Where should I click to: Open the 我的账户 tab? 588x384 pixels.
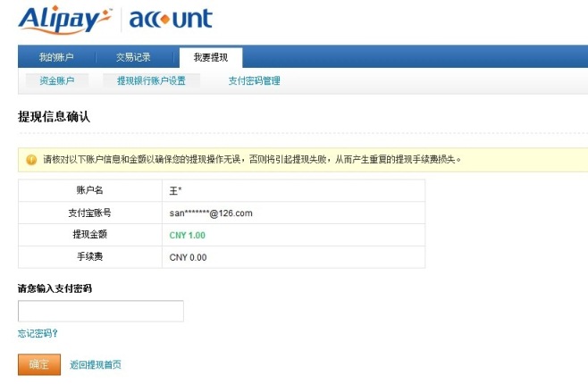pos(56,57)
